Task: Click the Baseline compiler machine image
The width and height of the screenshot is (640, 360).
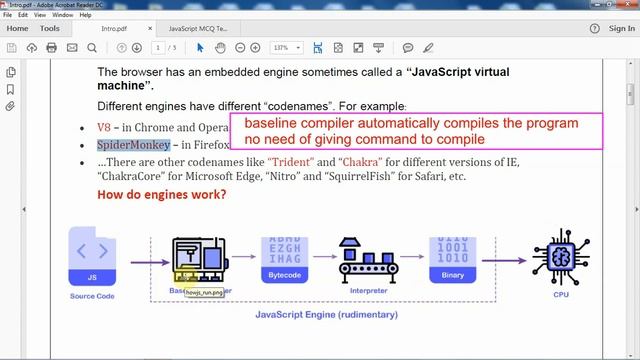Action: click(x=199, y=260)
